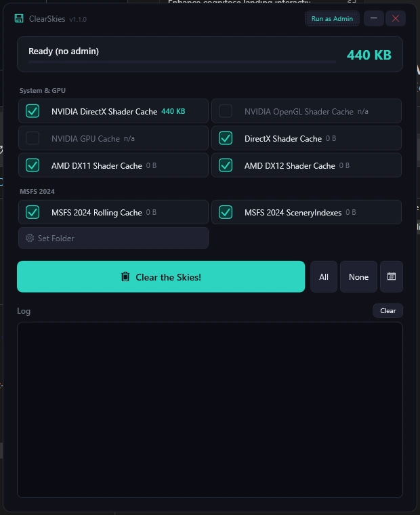Click the Set Folder text label
This screenshot has width=420, height=515.
[56, 238]
